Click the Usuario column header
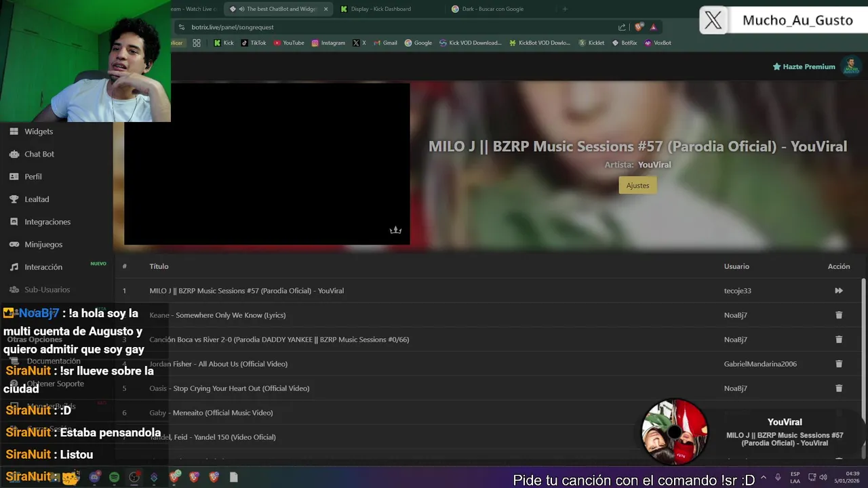Viewport: 868px width, 488px height. coord(736,266)
